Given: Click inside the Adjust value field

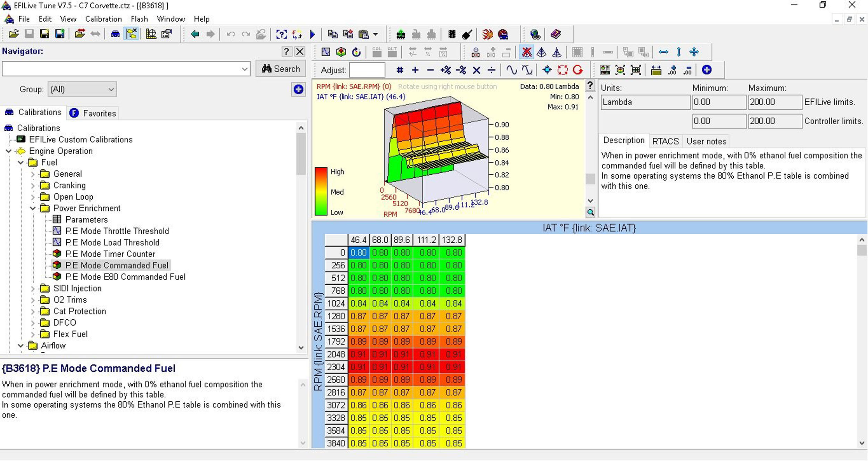Looking at the screenshot, I should [367, 70].
